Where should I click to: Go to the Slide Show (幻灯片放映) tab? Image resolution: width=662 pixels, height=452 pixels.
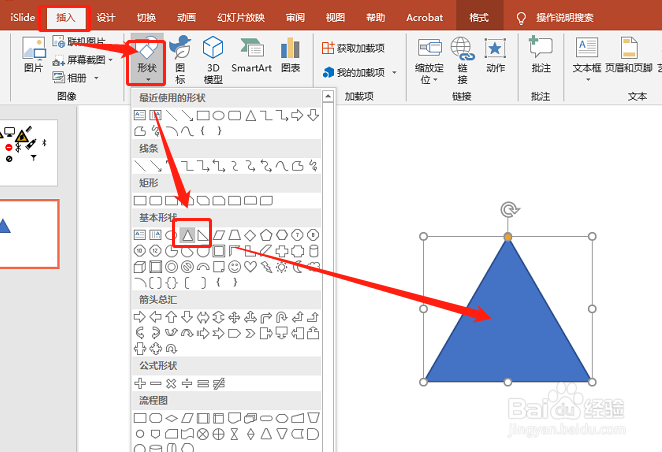point(241,18)
